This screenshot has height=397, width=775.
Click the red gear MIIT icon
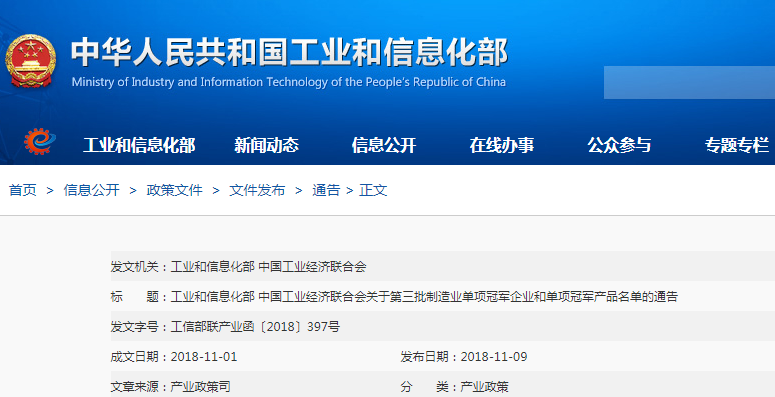pyautogui.click(x=40, y=141)
